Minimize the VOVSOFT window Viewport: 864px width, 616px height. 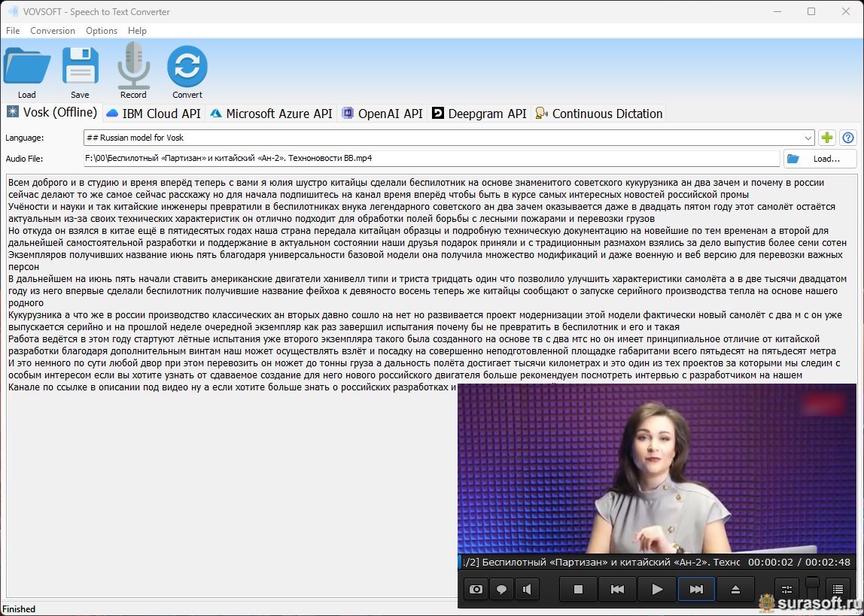coord(777,11)
